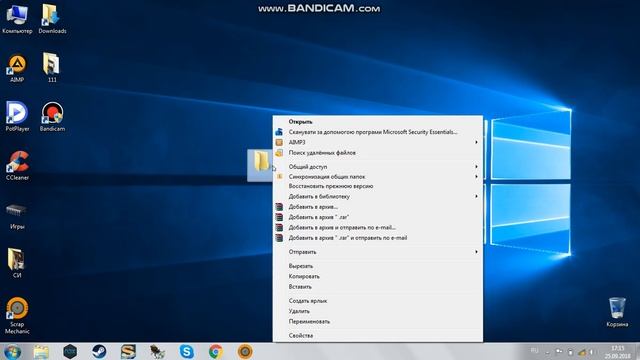This screenshot has width=640, height=360.
Task: Choose Копировать from the context menu
Action: click(x=378, y=276)
